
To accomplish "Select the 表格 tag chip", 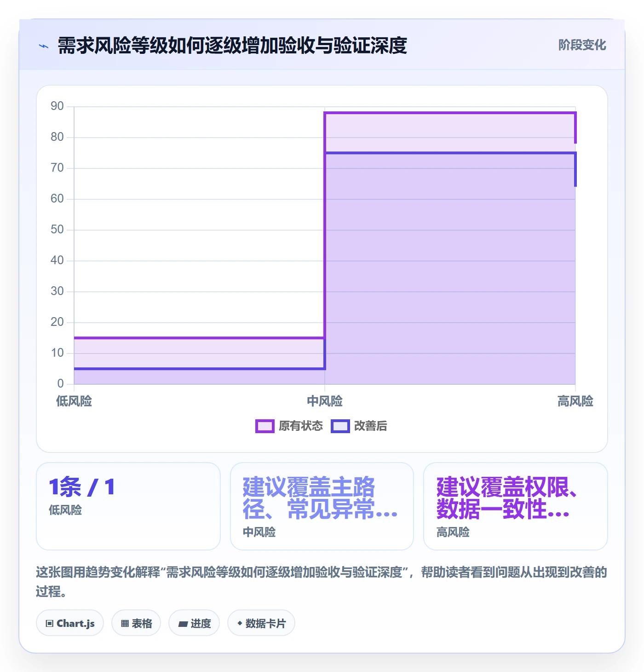I will 136,623.
